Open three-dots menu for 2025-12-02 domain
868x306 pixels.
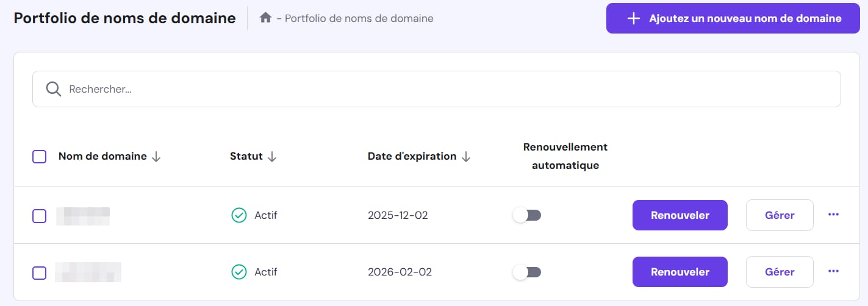pos(833,215)
